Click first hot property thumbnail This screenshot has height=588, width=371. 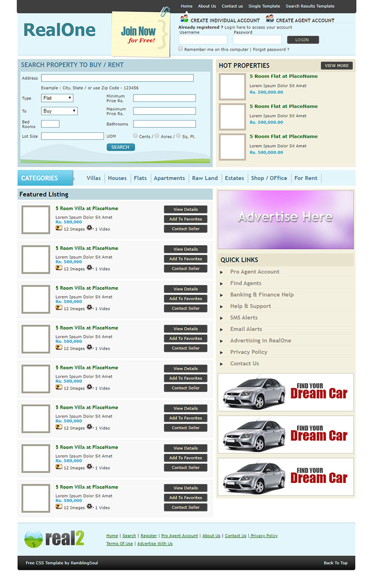[x=232, y=87]
